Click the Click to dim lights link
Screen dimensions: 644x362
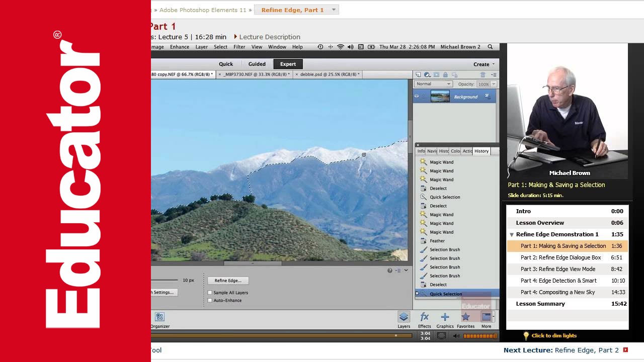coord(554,336)
